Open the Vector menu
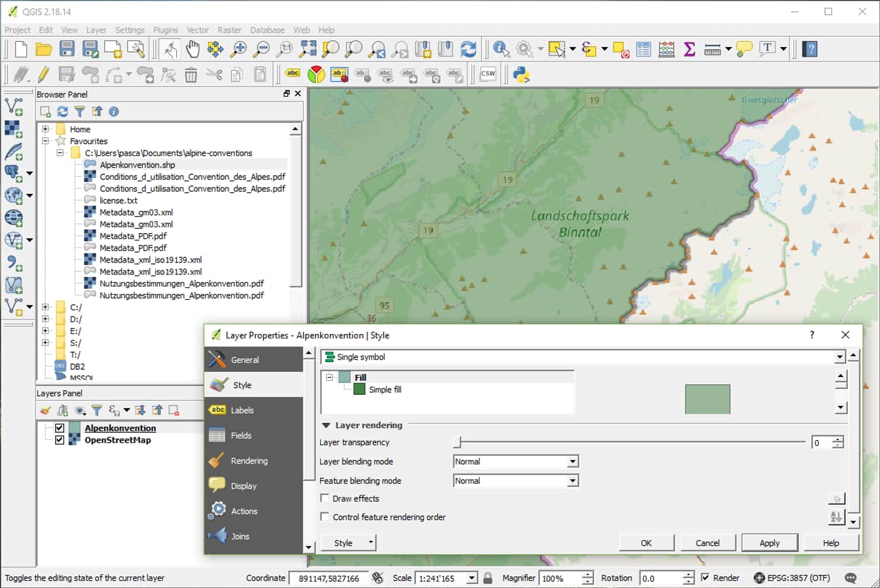880x588 pixels. [x=198, y=30]
